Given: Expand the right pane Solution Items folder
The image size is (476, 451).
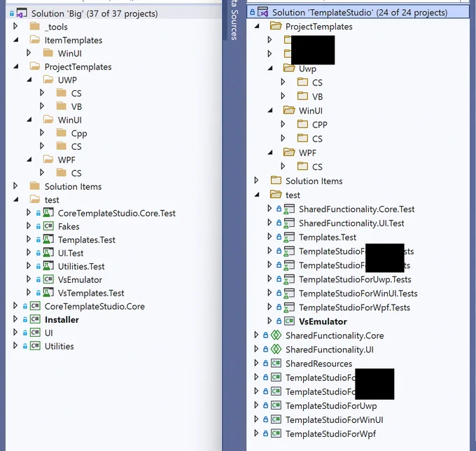Looking at the screenshot, I should coord(256,181).
